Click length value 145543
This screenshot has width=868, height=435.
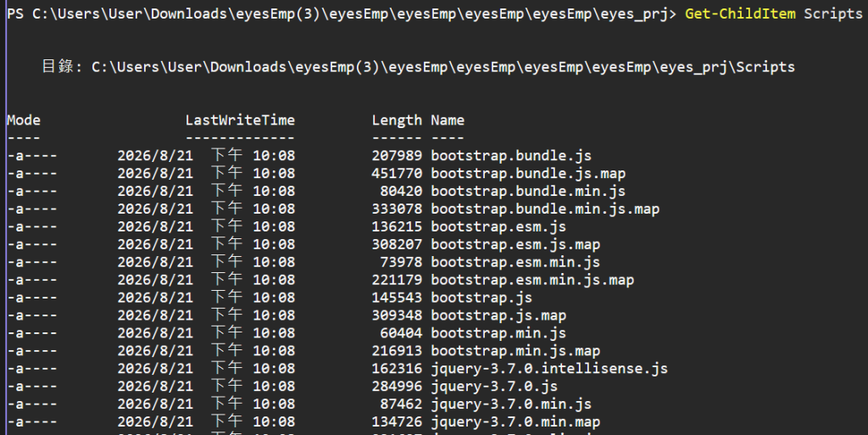[397, 297]
